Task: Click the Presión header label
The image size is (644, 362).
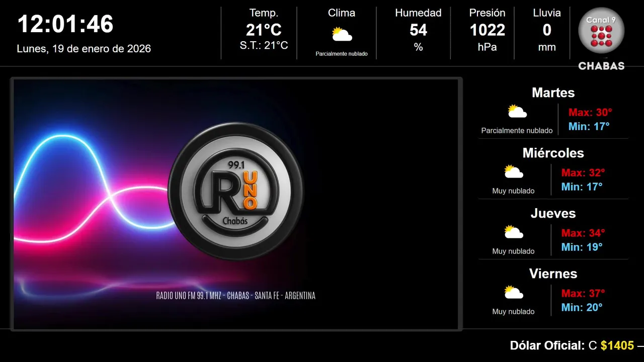Action: [487, 13]
